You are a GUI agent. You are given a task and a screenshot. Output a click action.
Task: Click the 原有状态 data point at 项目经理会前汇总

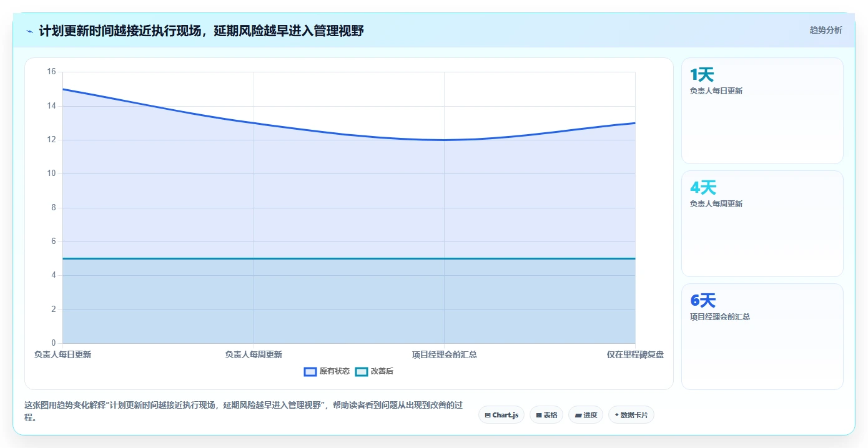point(445,140)
